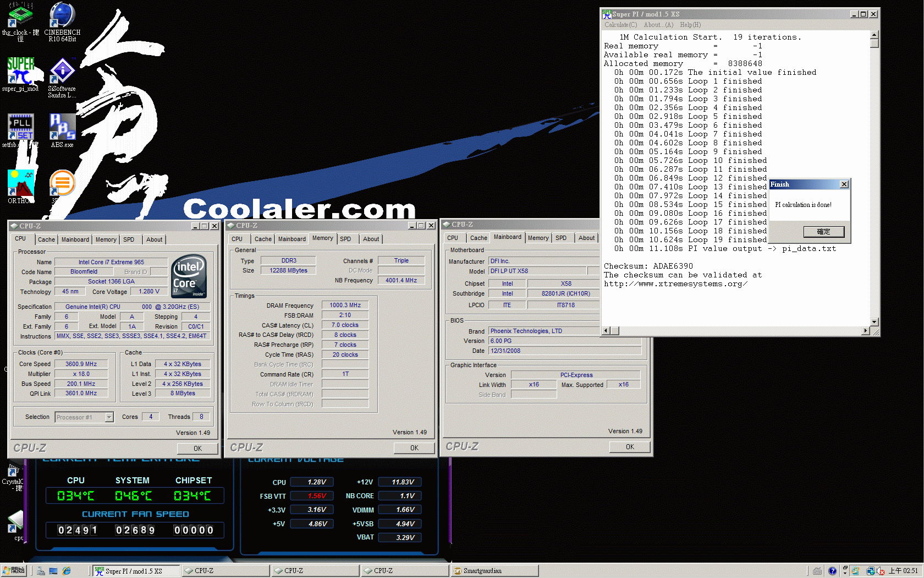Screen dimensions: 924x578
Task: Click OK in the middle CPU-Z window
Action: click(x=414, y=448)
